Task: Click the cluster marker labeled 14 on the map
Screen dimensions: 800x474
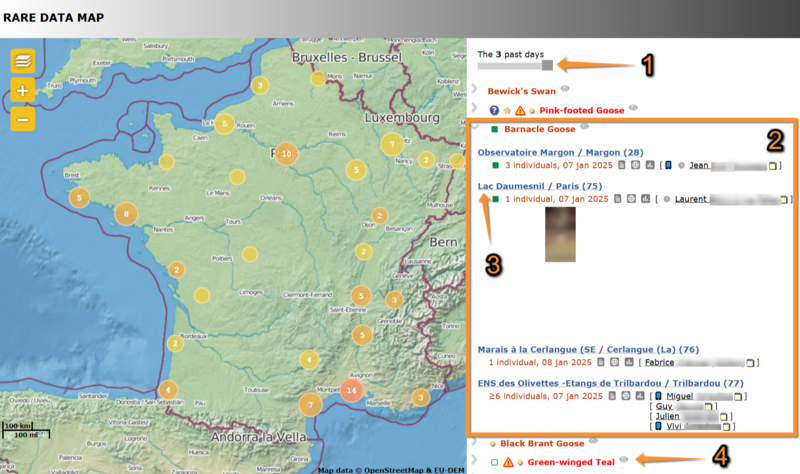Action: (x=350, y=390)
